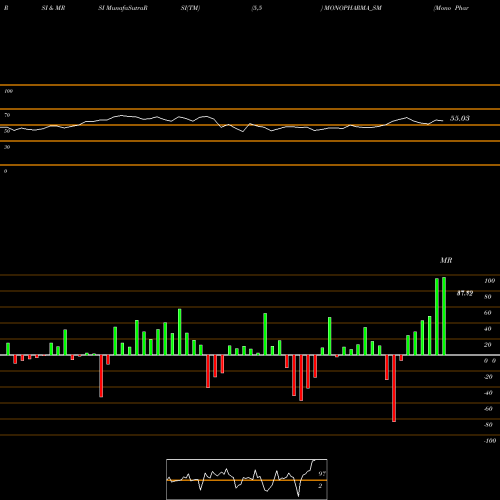This screenshot has height=500, width=500.
Task: Click the 30 level label on the RSI axis
Action: point(7,147)
